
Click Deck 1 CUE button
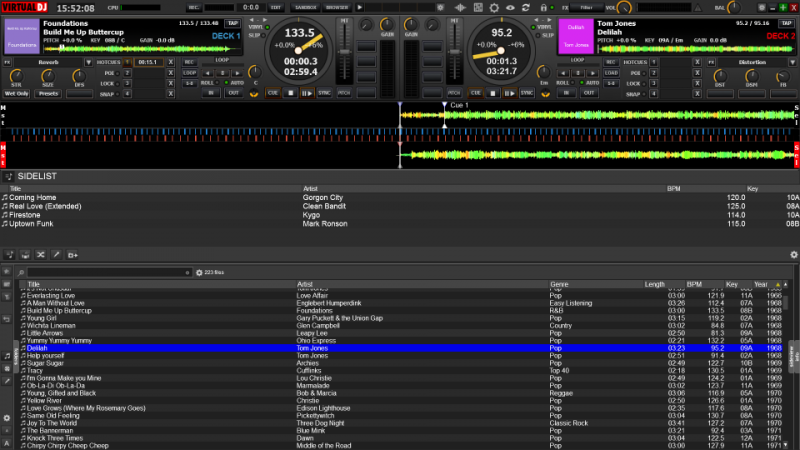(273, 93)
